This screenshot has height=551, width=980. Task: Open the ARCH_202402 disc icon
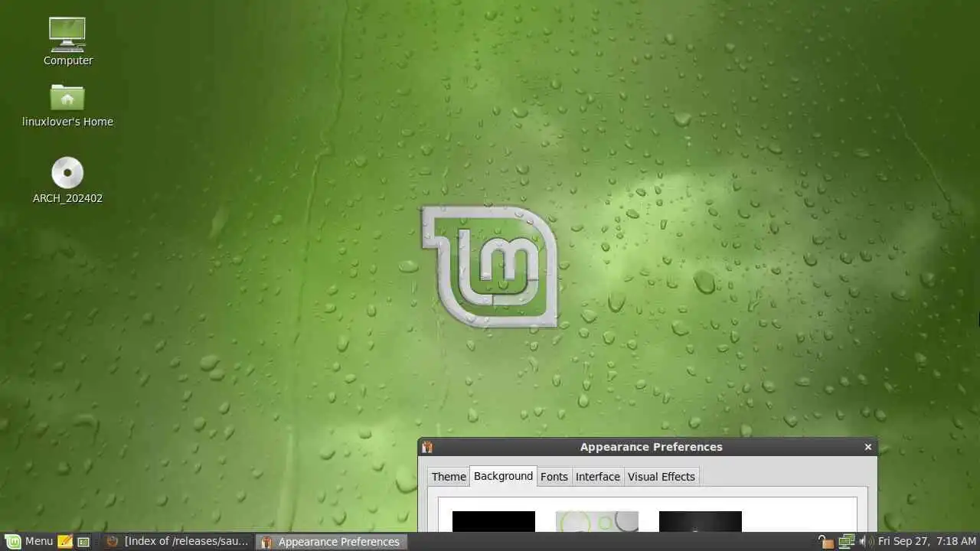[67, 173]
